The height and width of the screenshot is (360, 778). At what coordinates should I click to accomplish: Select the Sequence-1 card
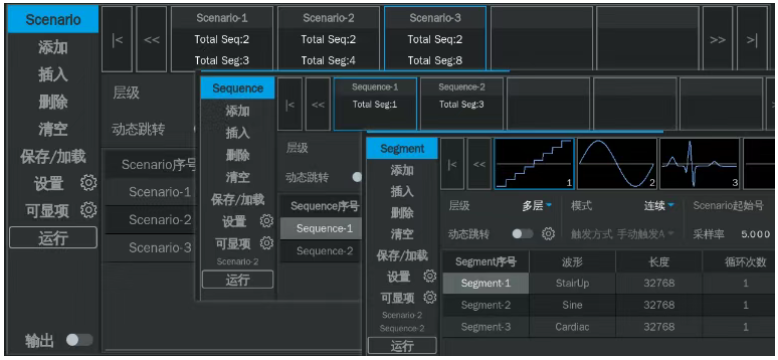point(375,104)
